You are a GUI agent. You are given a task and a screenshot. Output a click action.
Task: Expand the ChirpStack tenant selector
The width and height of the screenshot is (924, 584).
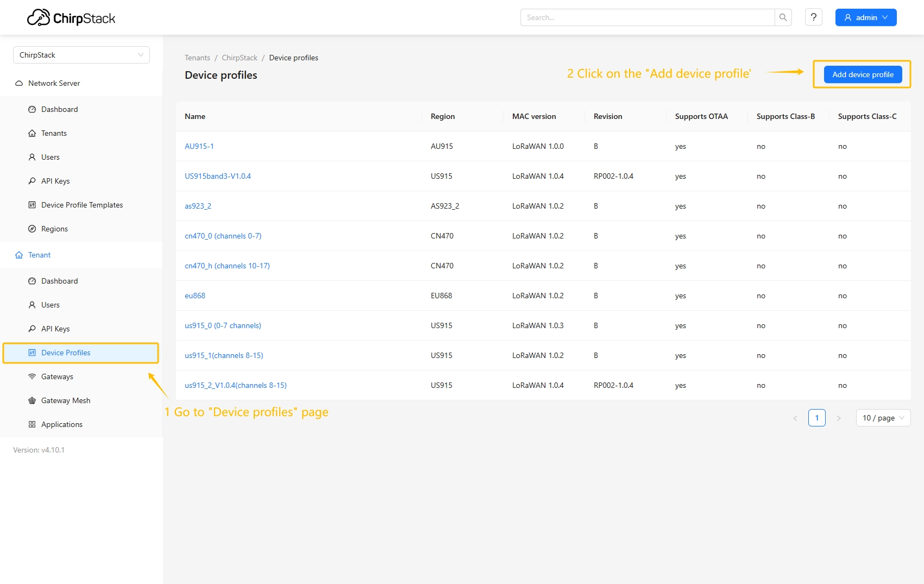pos(81,55)
